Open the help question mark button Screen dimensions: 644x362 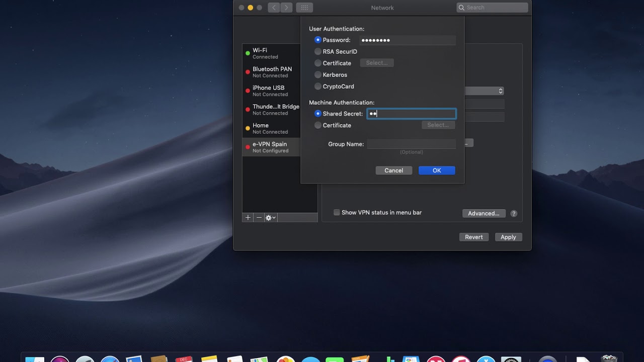pyautogui.click(x=514, y=213)
